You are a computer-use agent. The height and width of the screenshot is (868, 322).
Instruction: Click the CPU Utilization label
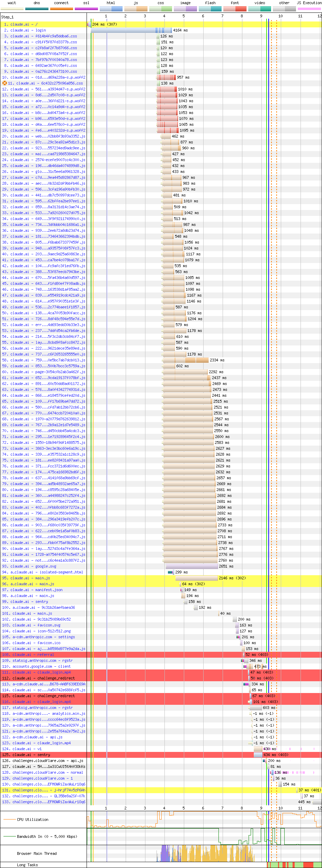33,819
